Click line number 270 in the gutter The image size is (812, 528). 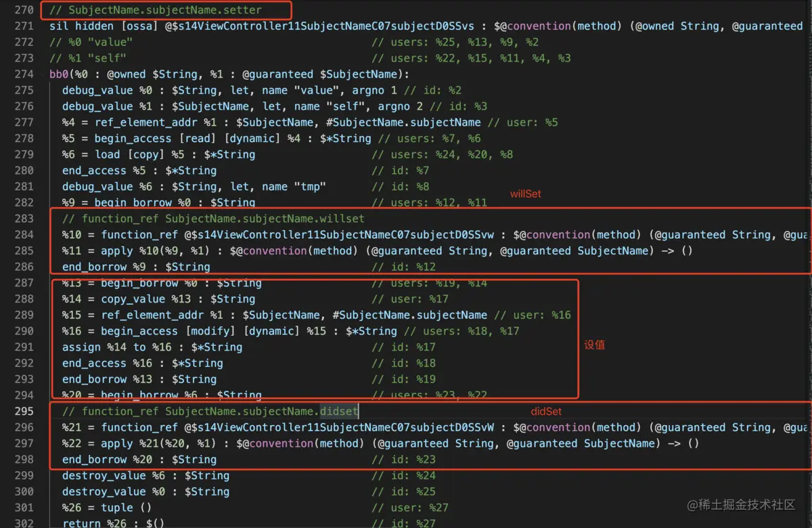(24, 10)
